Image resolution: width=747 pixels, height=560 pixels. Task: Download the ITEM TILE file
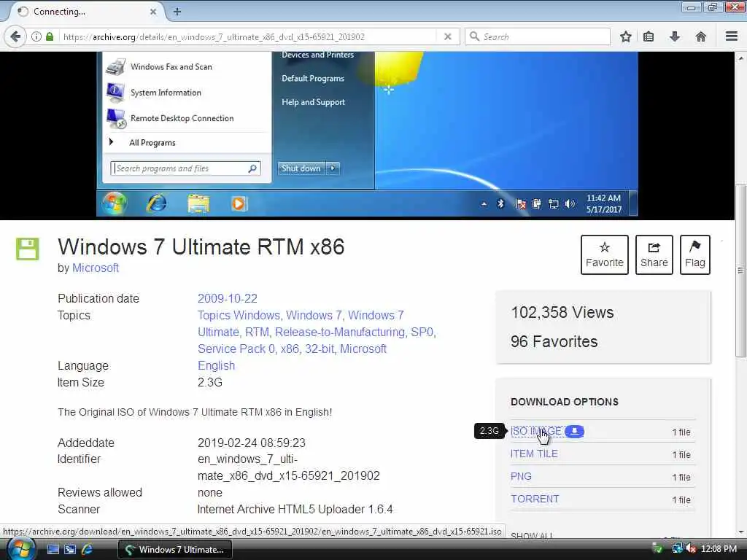534,454
